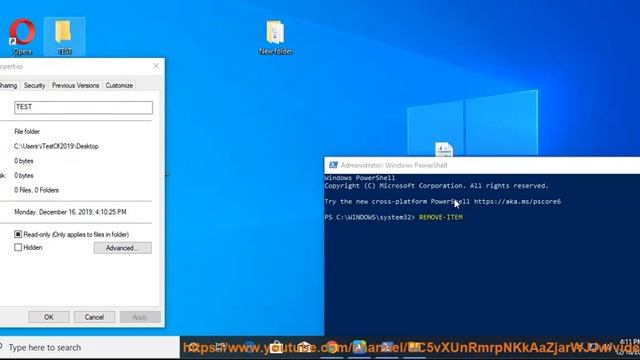Open the Previous Versions tab
640x360 pixels.
pos(76,85)
